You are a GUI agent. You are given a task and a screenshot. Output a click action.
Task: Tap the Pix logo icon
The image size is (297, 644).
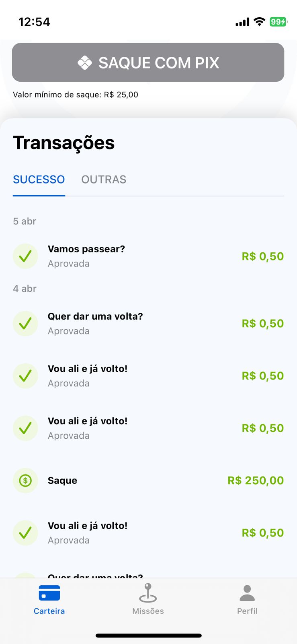(x=85, y=63)
